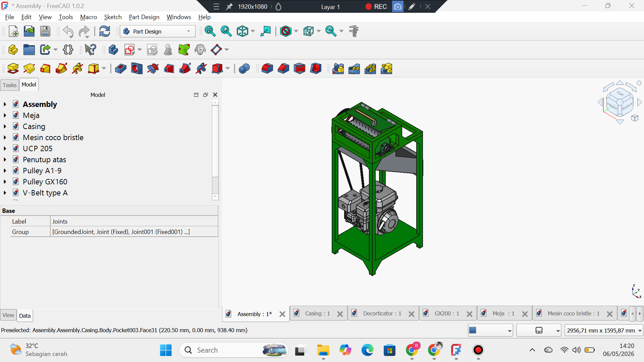Refresh and recompute the document
644x362 pixels.
(x=105, y=31)
